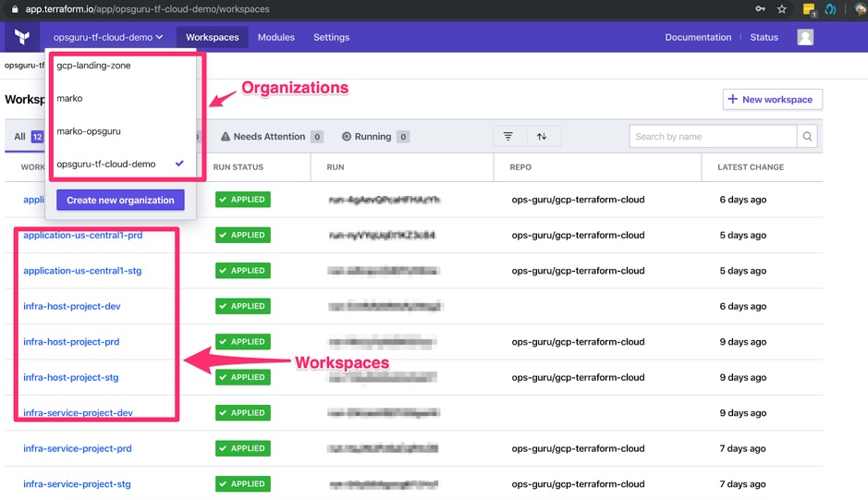Screen dimensions: 868x500
Task: Click the Search by name field
Action: [712, 137]
